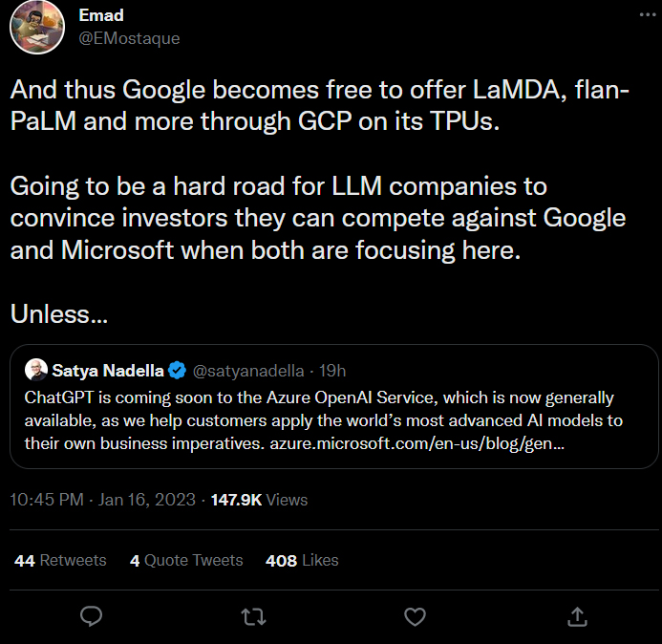View the 44 Retweets list
The height and width of the screenshot is (644, 662).
[x=60, y=560]
